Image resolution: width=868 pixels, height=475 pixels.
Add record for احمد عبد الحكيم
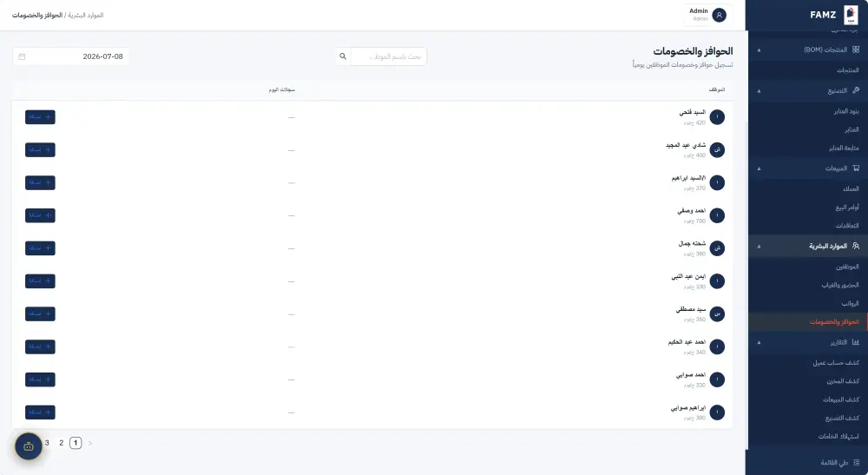pyautogui.click(x=40, y=346)
